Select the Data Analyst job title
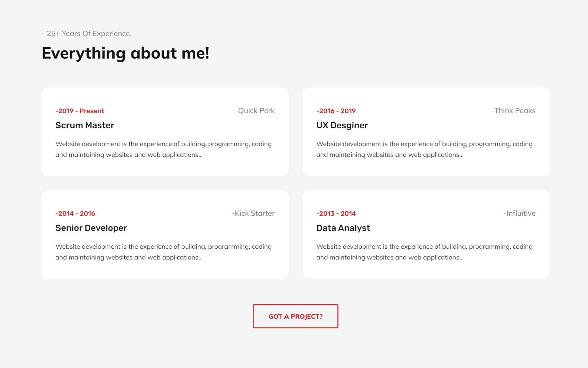Viewport: 588px width, 368px height. point(343,228)
